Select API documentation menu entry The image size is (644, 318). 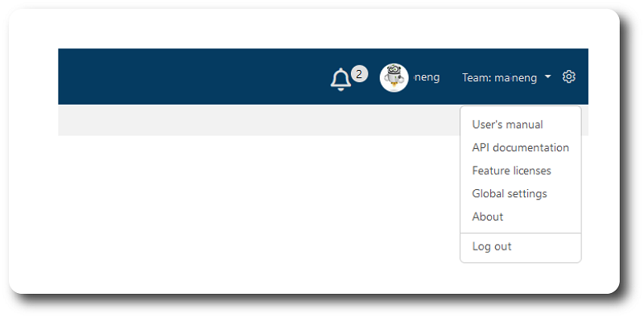click(520, 147)
